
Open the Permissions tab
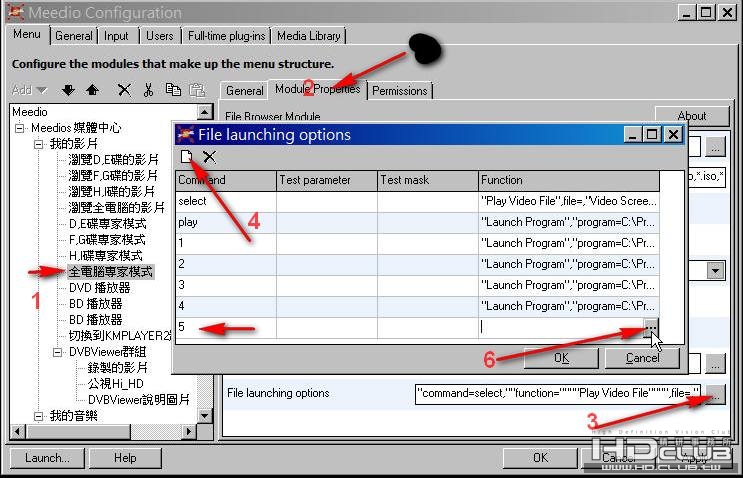399,90
